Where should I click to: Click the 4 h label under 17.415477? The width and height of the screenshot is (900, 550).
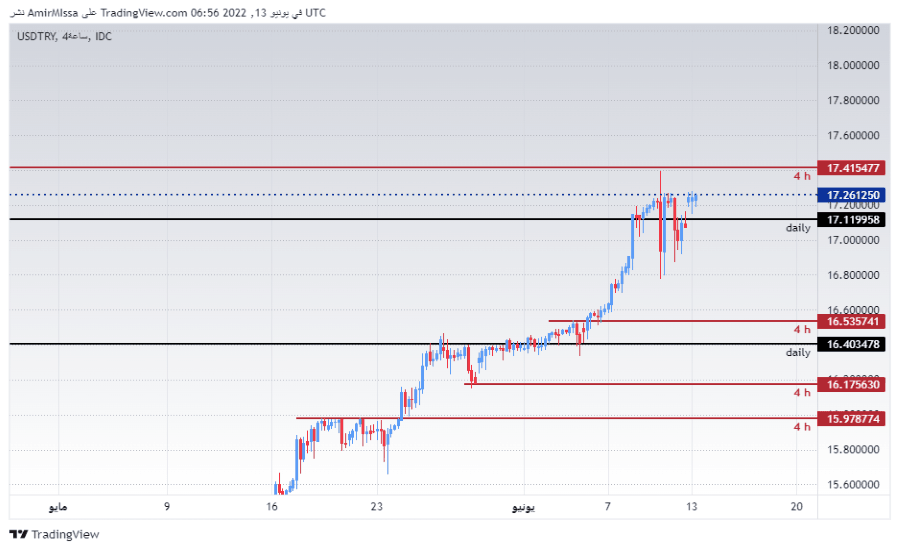coord(802,176)
